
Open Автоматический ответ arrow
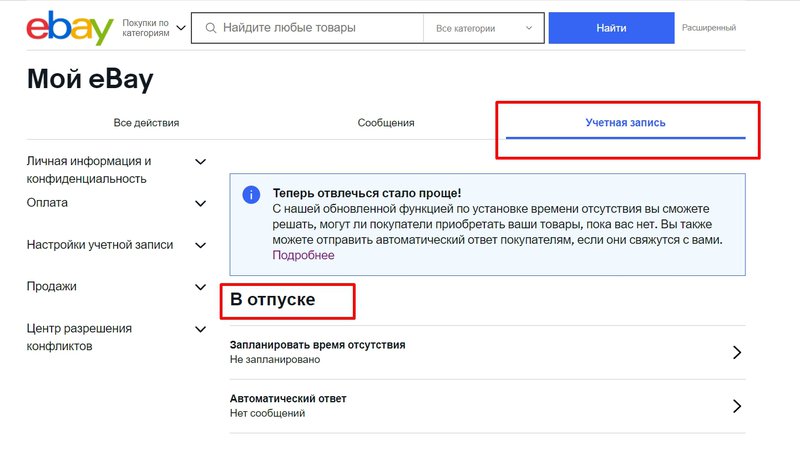737,406
